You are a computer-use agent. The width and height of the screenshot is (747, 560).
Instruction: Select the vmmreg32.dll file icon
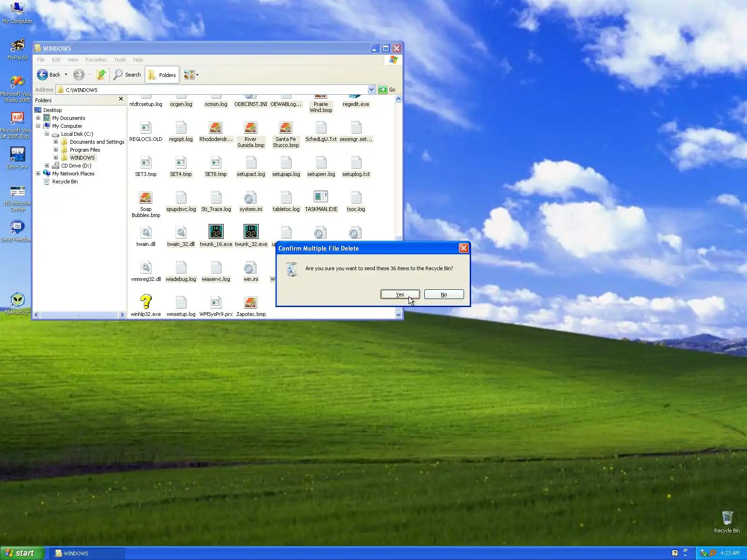tap(146, 267)
